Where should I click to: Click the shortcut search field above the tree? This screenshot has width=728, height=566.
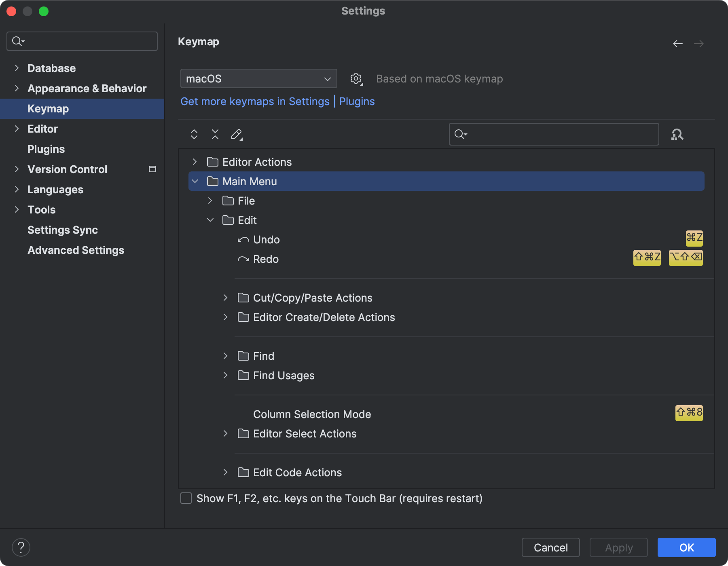tap(553, 134)
